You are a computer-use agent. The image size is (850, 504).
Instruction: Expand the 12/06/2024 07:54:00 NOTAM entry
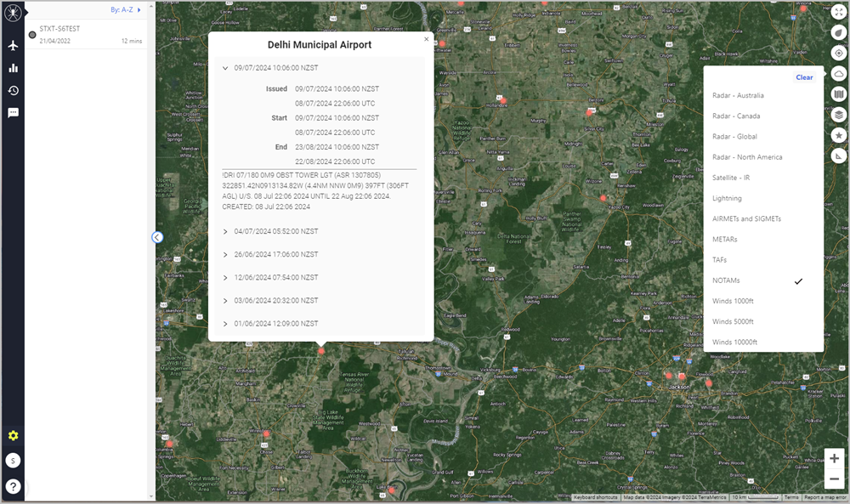(x=225, y=277)
